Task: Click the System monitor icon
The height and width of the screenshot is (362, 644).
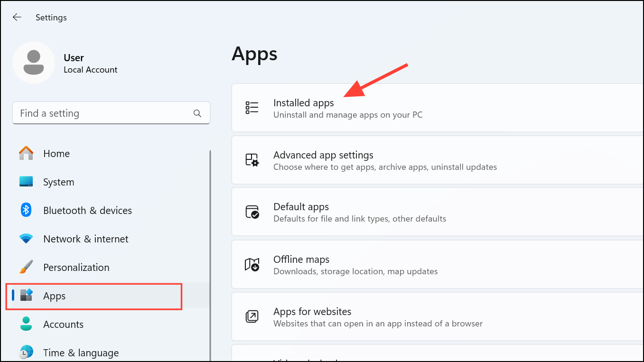Action: (26, 182)
